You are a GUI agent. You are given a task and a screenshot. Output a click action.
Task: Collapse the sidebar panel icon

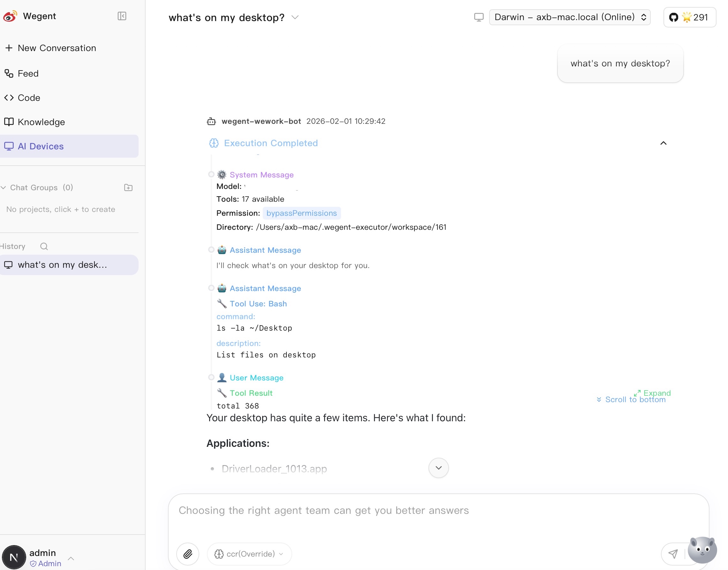pos(122,16)
